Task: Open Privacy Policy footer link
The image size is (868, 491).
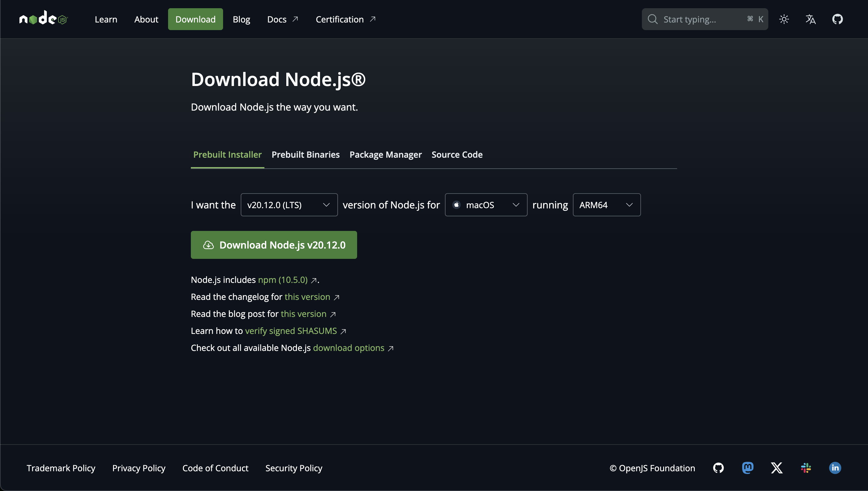Action: (x=139, y=468)
